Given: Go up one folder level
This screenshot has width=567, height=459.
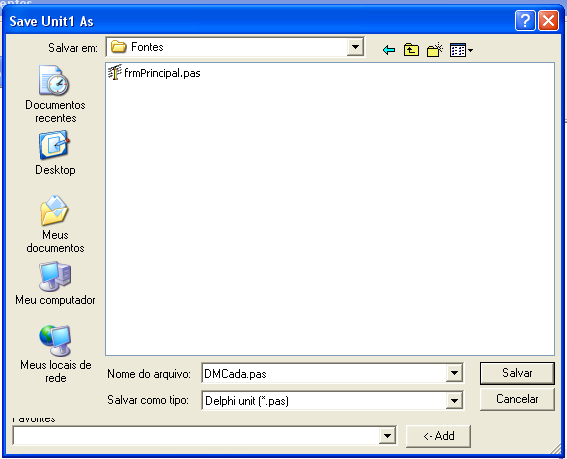Looking at the screenshot, I should tap(411, 50).
